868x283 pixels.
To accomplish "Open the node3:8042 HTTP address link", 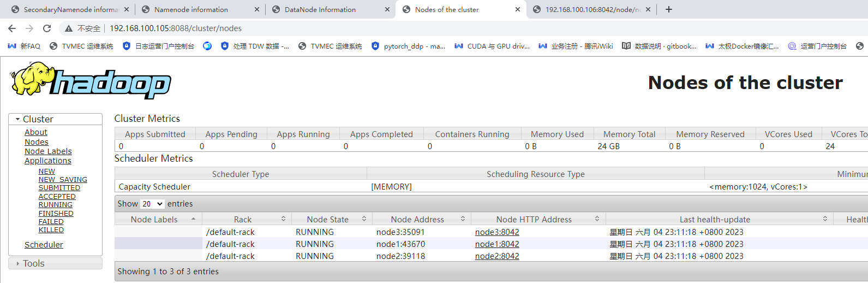I will click(x=497, y=232).
